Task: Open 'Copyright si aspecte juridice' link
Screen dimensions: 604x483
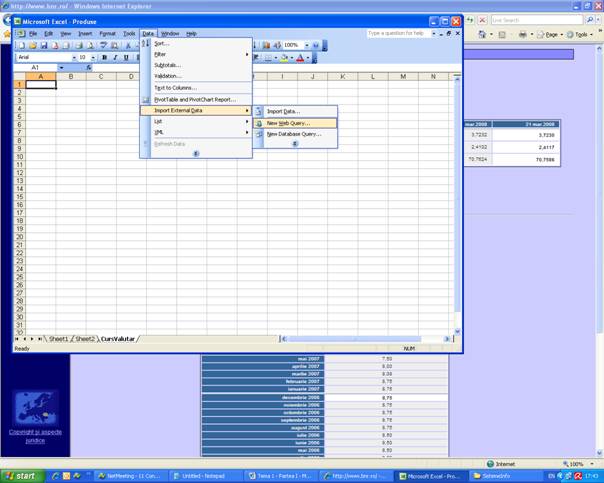Action: pos(35,436)
